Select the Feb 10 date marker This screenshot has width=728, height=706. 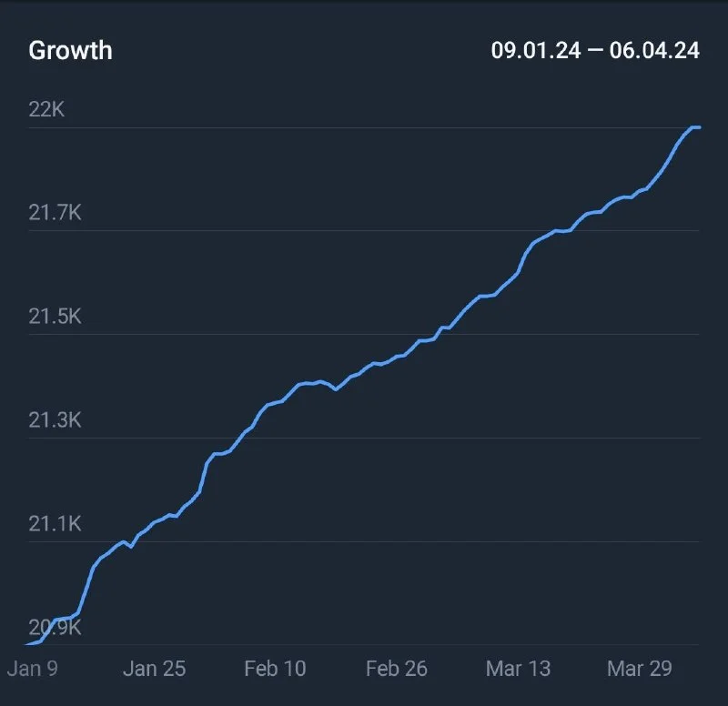tap(275, 669)
